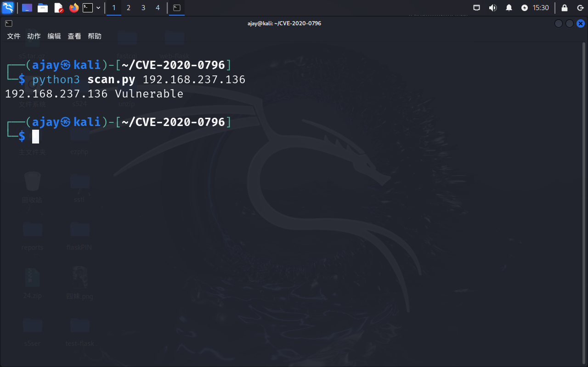Launch Firefox from the top panel
Viewport: 588px width, 367px height.
74,8
